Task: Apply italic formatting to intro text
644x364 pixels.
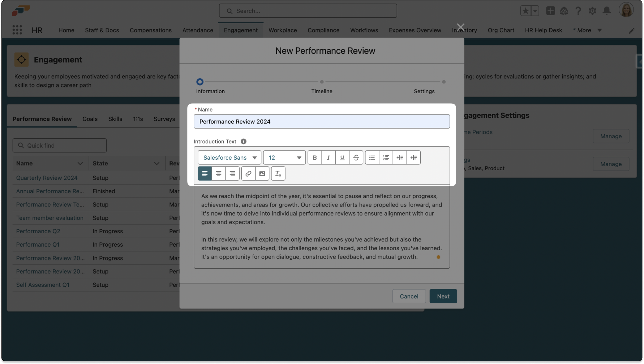Action: click(328, 157)
